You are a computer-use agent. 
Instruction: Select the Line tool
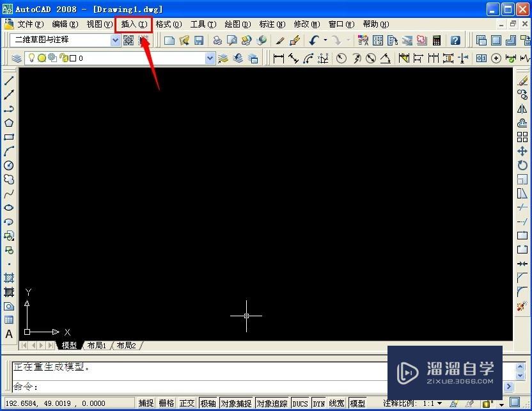pyautogui.click(x=8, y=81)
